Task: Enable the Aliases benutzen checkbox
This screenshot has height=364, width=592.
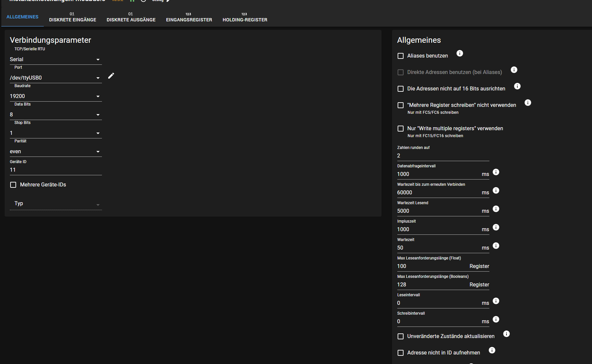Action: (401, 56)
